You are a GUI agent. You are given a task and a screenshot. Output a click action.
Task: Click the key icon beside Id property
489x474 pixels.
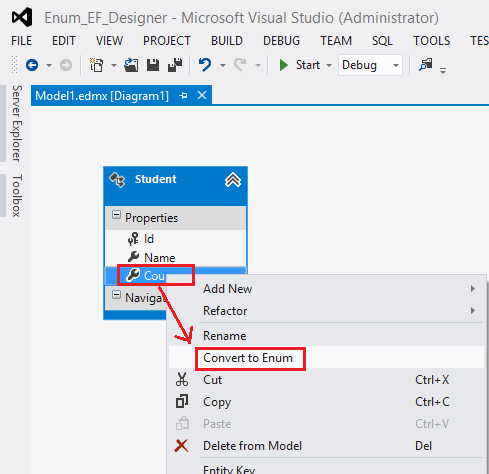point(133,239)
